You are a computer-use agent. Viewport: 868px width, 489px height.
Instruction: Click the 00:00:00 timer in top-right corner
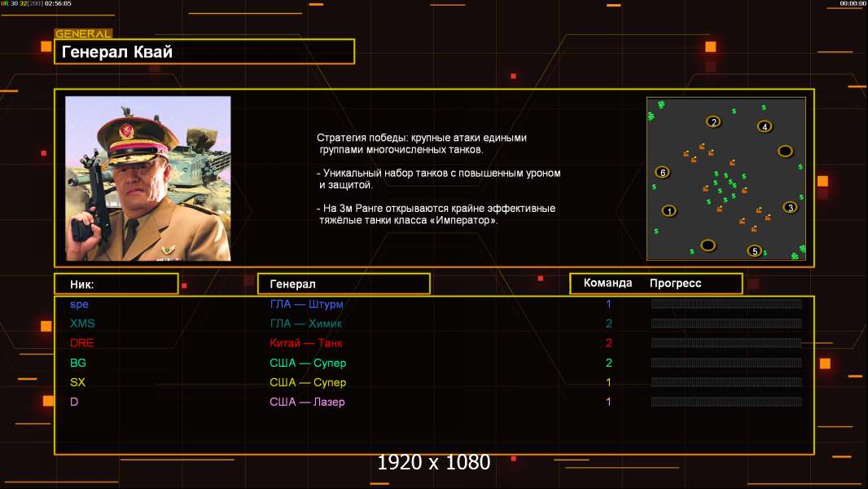point(853,3)
